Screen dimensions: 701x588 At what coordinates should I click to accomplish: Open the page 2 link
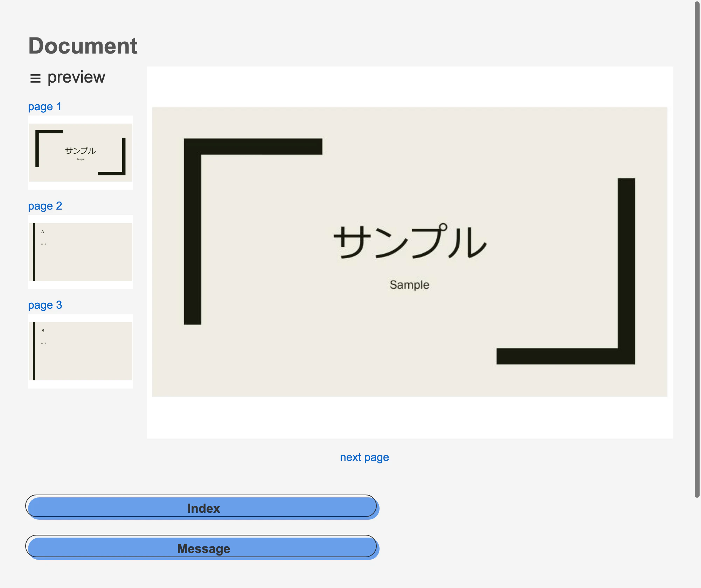[x=45, y=206]
